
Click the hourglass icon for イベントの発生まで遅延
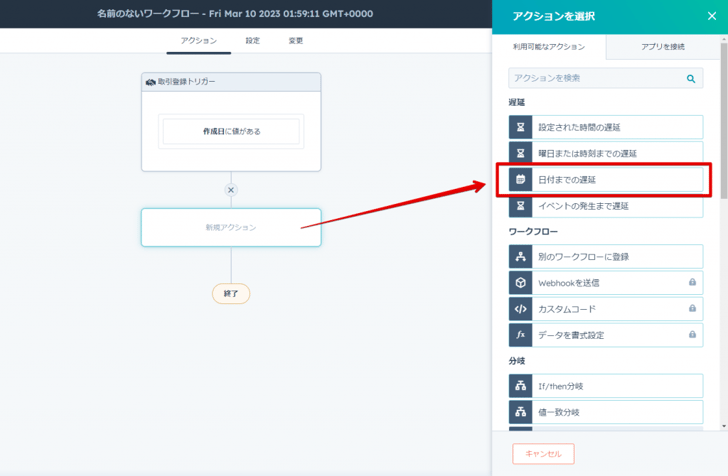(x=520, y=206)
